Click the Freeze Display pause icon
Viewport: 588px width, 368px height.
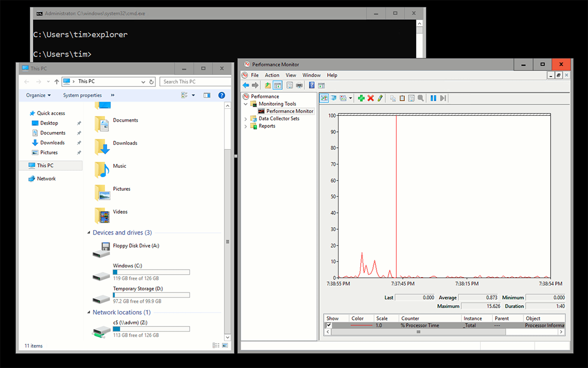coord(433,98)
